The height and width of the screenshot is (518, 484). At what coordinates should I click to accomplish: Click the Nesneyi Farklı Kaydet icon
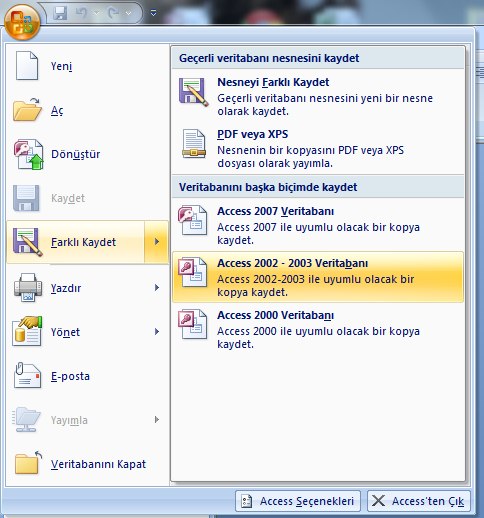tap(194, 92)
